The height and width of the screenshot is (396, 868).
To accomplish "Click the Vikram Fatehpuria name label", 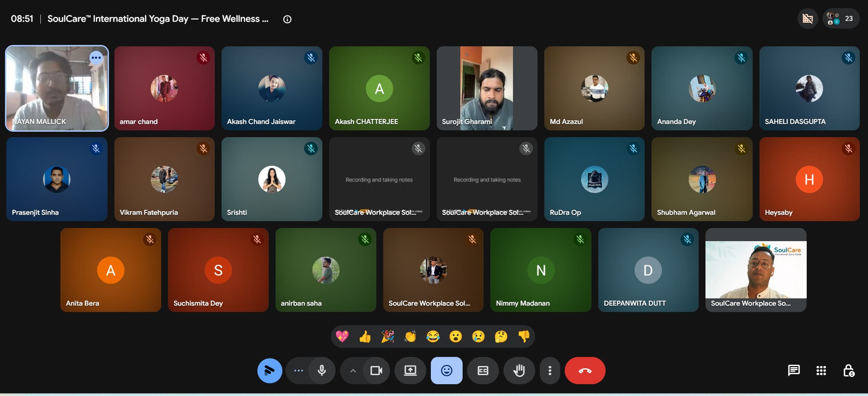I will (x=148, y=213).
